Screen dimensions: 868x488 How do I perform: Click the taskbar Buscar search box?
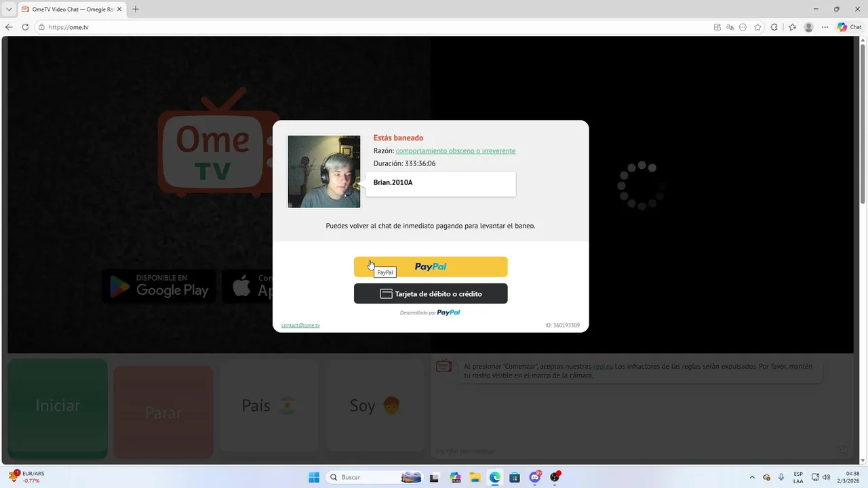click(x=375, y=477)
